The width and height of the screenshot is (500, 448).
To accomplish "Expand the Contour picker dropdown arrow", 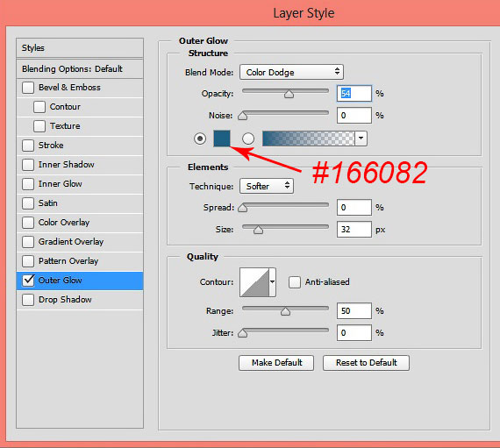I will [x=273, y=282].
